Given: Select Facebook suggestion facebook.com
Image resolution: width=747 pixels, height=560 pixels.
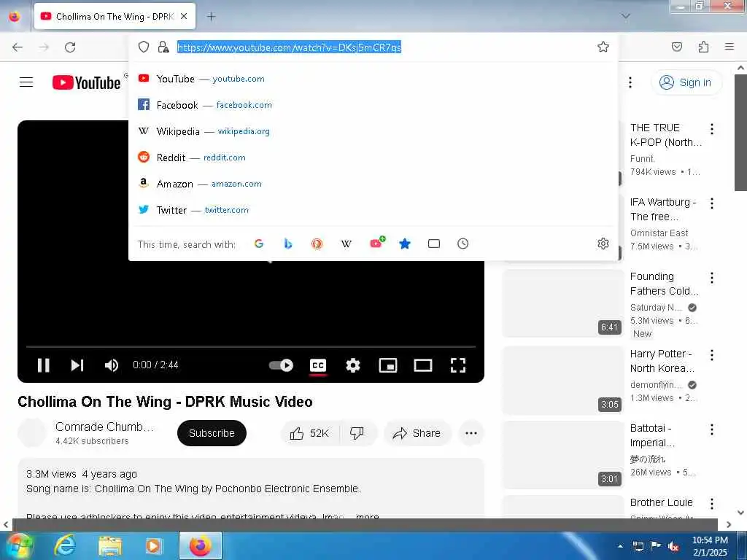Looking at the screenshot, I should [x=373, y=105].
